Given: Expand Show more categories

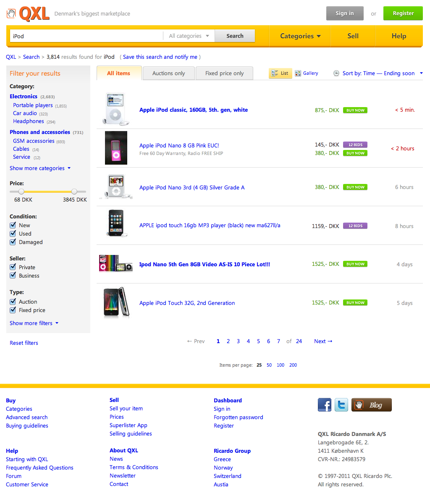Looking at the screenshot, I should pyautogui.click(x=40, y=168).
